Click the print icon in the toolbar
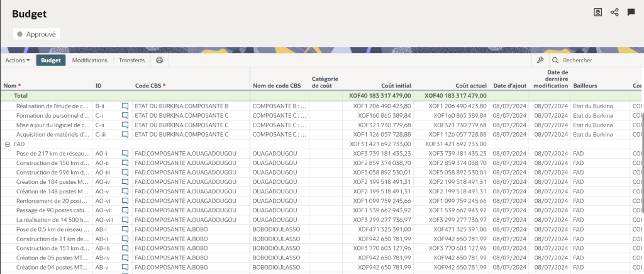 pyautogui.click(x=159, y=60)
